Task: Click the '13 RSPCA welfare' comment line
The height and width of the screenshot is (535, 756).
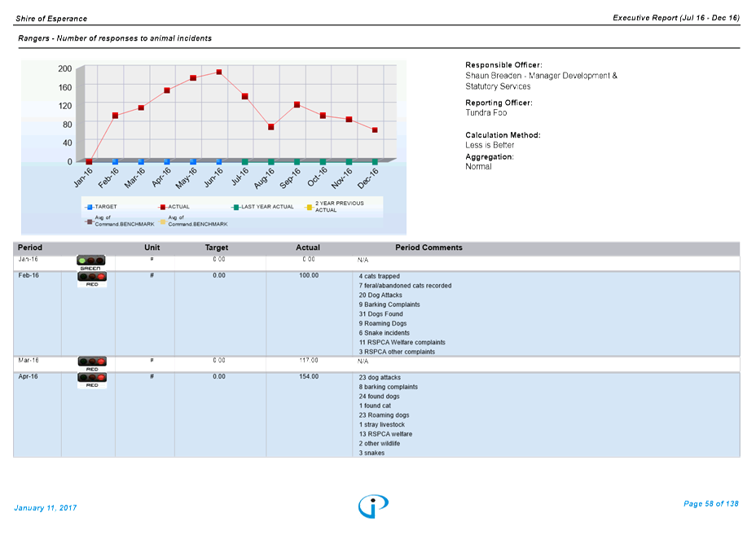Action: (385, 434)
